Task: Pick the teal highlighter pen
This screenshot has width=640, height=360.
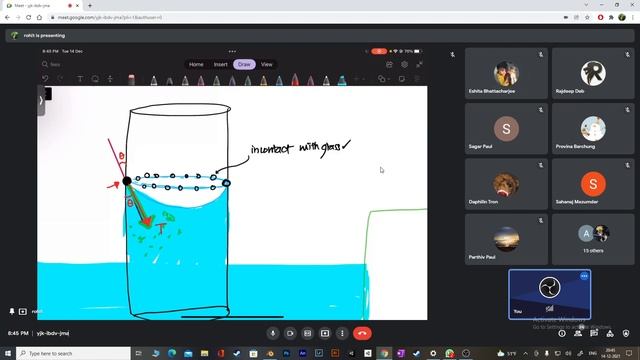Action: [342, 80]
